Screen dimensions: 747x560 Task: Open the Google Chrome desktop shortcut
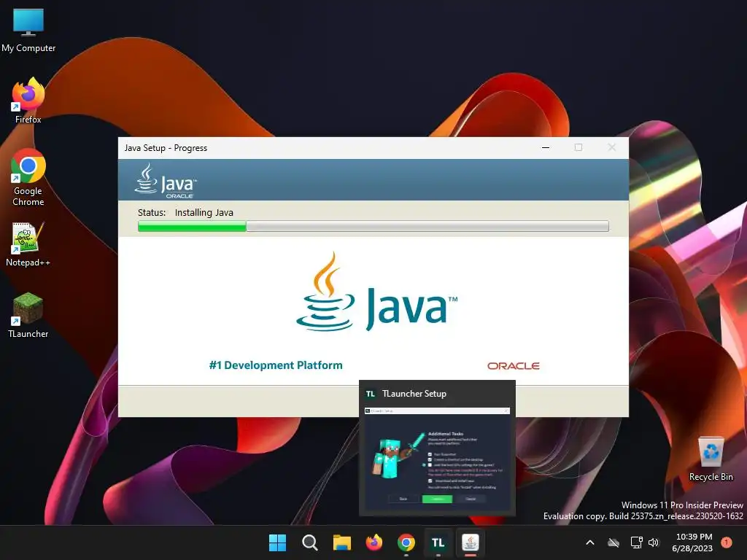pyautogui.click(x=28, y=177)
